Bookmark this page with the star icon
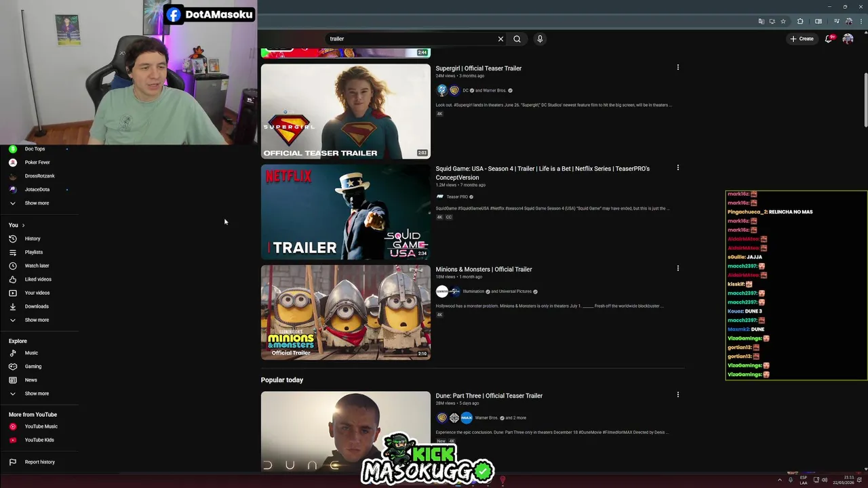Screen dimensions: 868x488 [x=783, y=21]
